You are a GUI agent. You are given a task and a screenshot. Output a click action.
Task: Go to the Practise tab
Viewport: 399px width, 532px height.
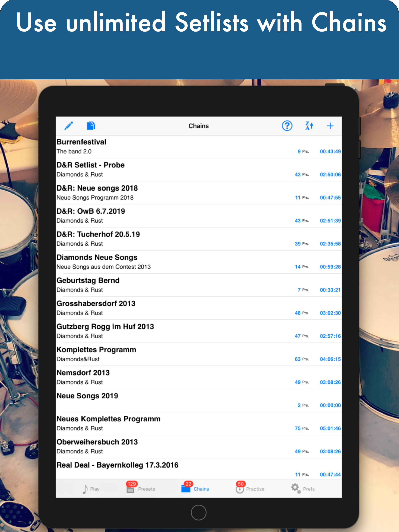pos(250,488)
